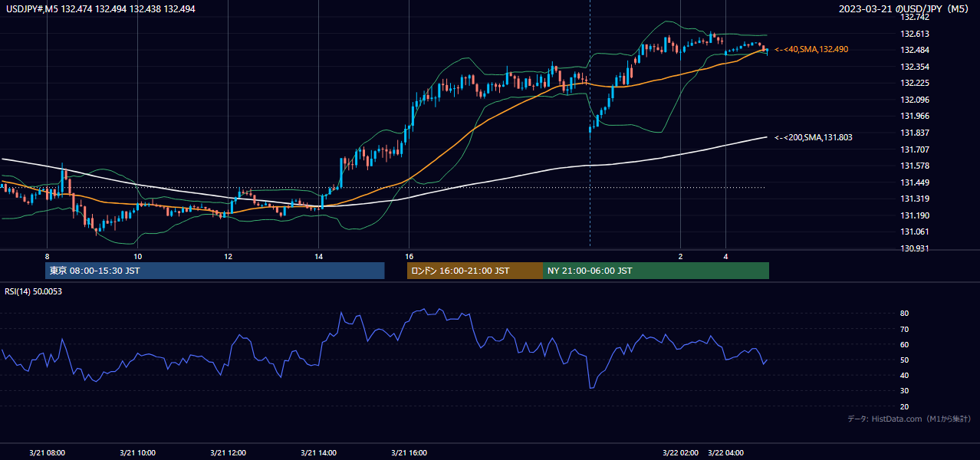980x460 pixels.
Task: Click RSI scale level 30
Action: point(904,391)
